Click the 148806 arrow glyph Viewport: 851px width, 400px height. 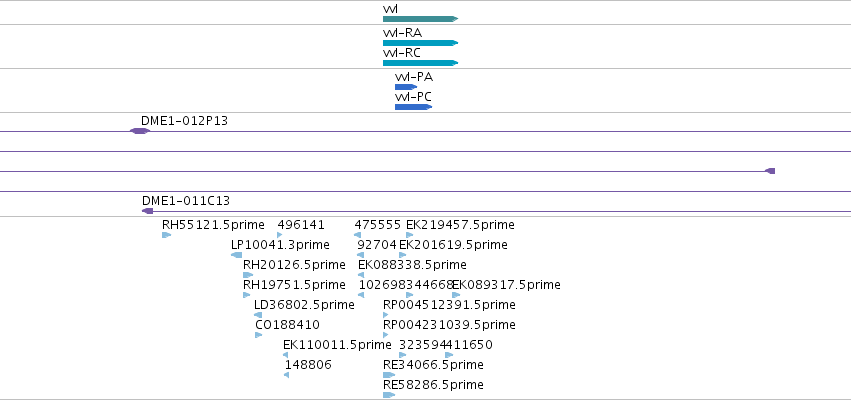(287, 375)
